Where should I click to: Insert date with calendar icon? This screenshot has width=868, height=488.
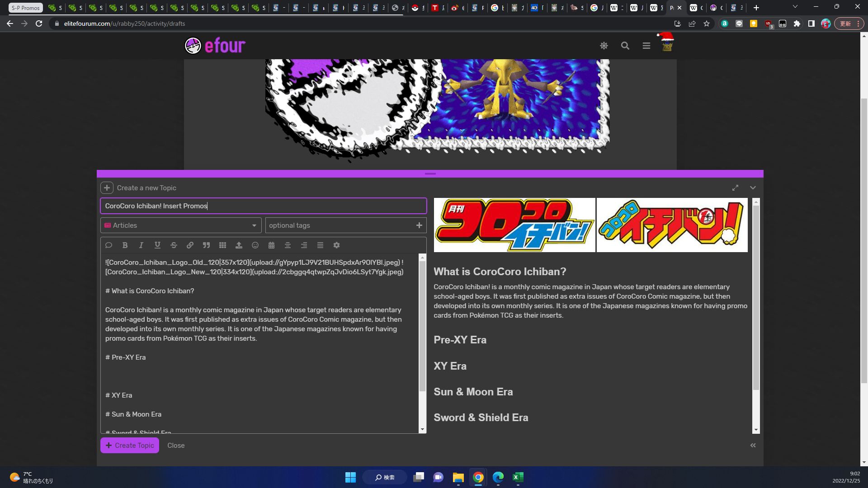click(x=271, y=245)
